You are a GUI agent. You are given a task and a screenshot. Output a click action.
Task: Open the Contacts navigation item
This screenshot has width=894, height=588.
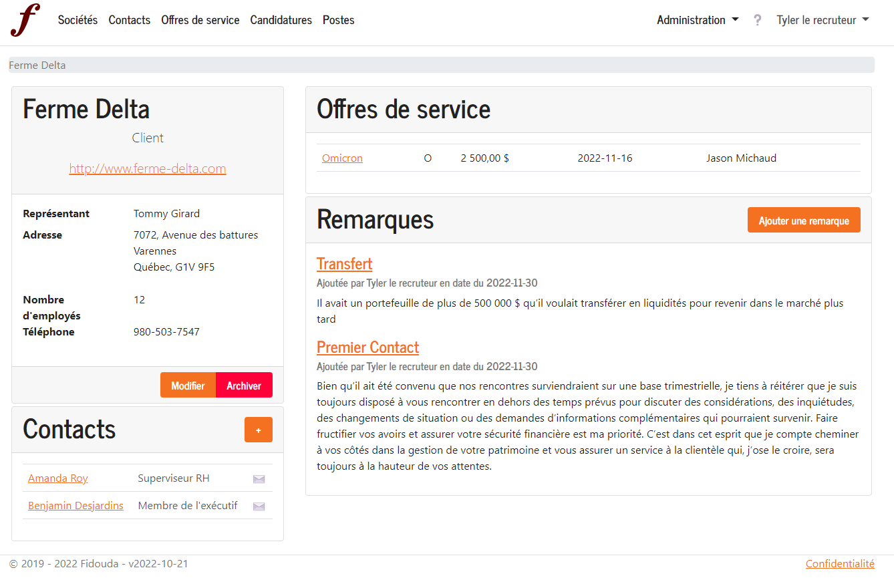point(130,20)
